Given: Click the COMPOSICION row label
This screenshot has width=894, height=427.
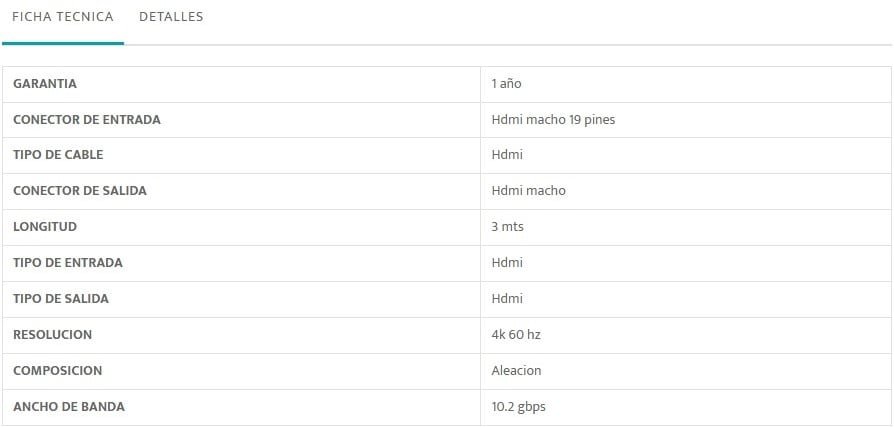Looking at the screenshot, I should pos(58,371).
